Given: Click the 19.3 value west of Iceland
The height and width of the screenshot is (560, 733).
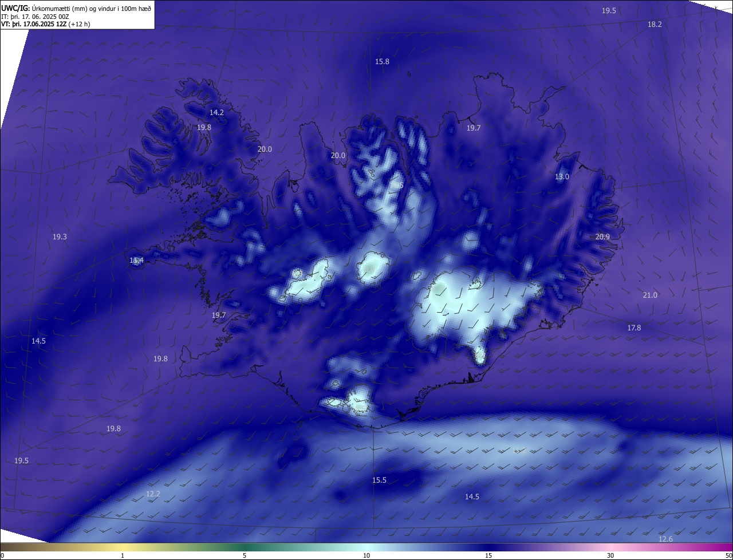Looking at the screenshot, I should (x=60, y=237).
